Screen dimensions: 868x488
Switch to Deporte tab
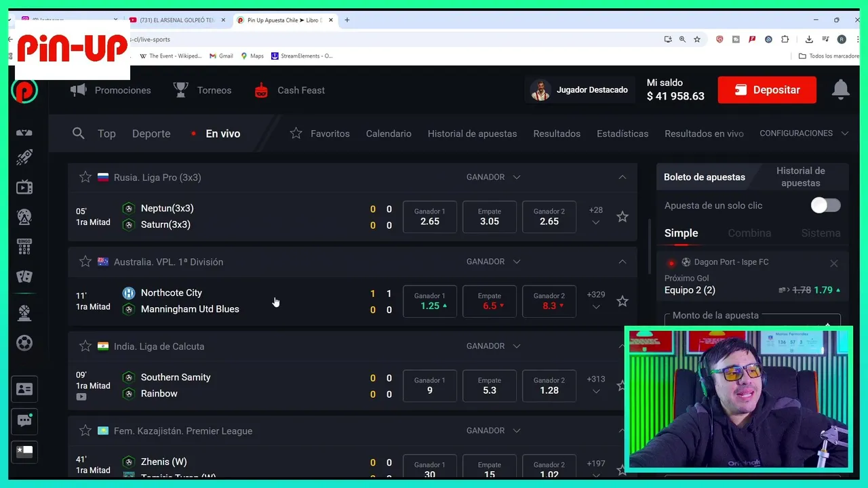click(151, 134)
